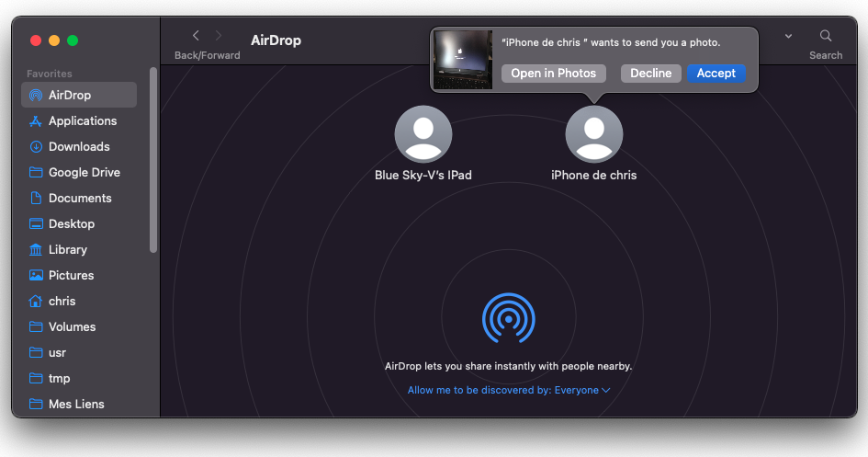868x457 pixels.
Task: Open Desktop label in the sidebar
Action: click(x=72, y=223)
